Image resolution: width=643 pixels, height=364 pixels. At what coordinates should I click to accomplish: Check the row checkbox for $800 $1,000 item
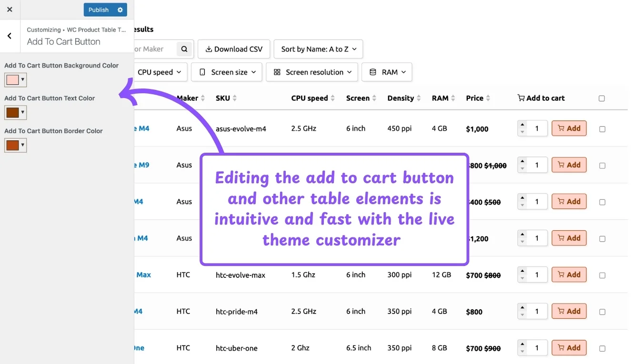pos(602,166)
